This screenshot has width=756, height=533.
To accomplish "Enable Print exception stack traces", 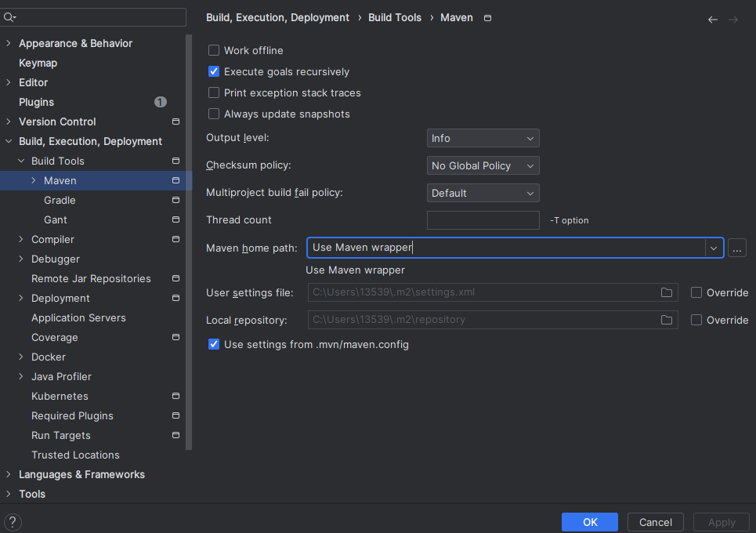I will 214,92.
